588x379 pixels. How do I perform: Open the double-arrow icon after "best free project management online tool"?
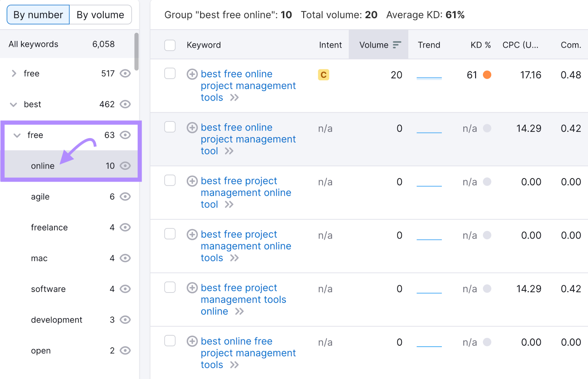229,205
